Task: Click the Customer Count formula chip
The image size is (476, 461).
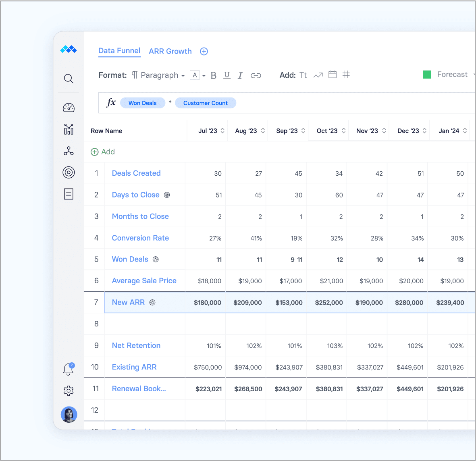Action: click(206, 103)
